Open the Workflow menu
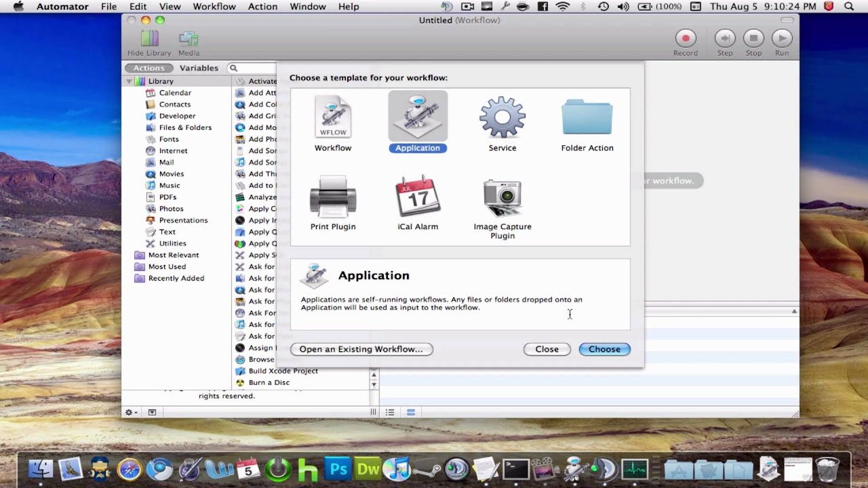The image size is (868, 488). click(x=214, y=7)
